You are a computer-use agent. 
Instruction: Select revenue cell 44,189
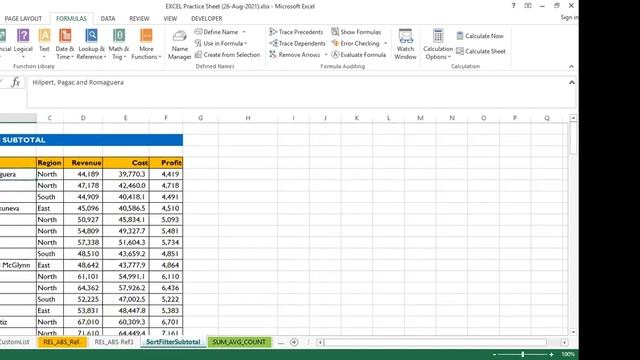coord(83,174)
